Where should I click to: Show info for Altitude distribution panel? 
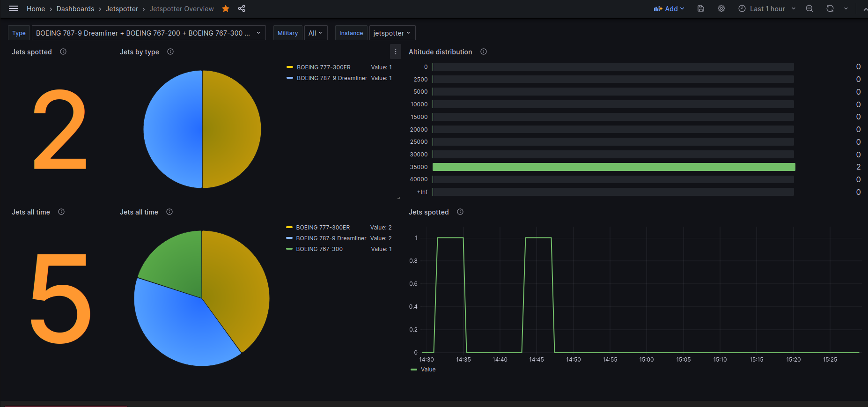pyautogui.click(x=484, y=52)
